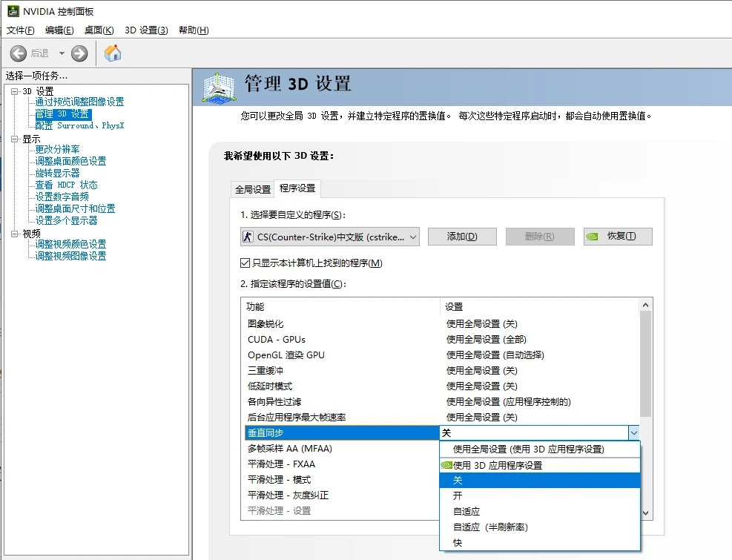Image resolution: width=732 pixels, height=560 pixels.
Task: Toggle 只显示本计算机上找到的程序 checkbox
Action: pos(245,263)
